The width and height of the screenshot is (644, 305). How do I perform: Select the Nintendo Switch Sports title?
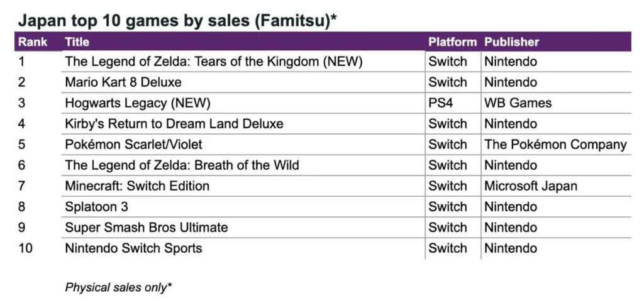point(133,248)
